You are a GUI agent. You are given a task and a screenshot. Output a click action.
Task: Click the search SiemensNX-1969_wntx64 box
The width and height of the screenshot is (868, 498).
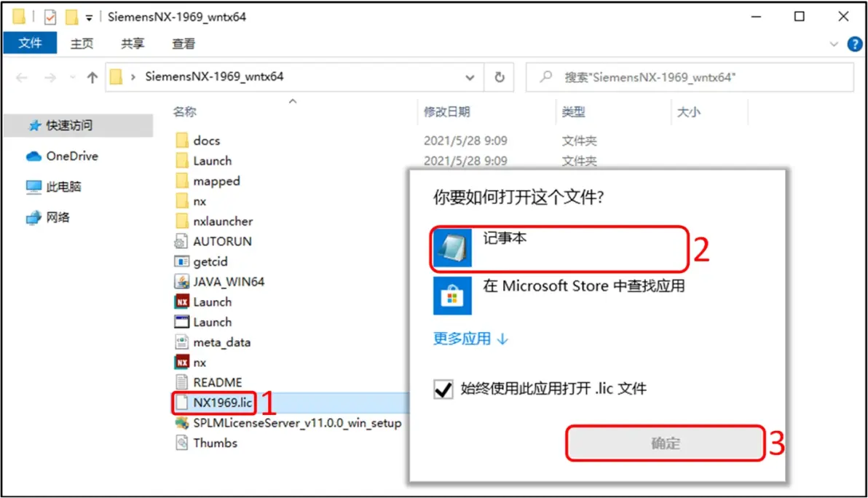[690, 77]
